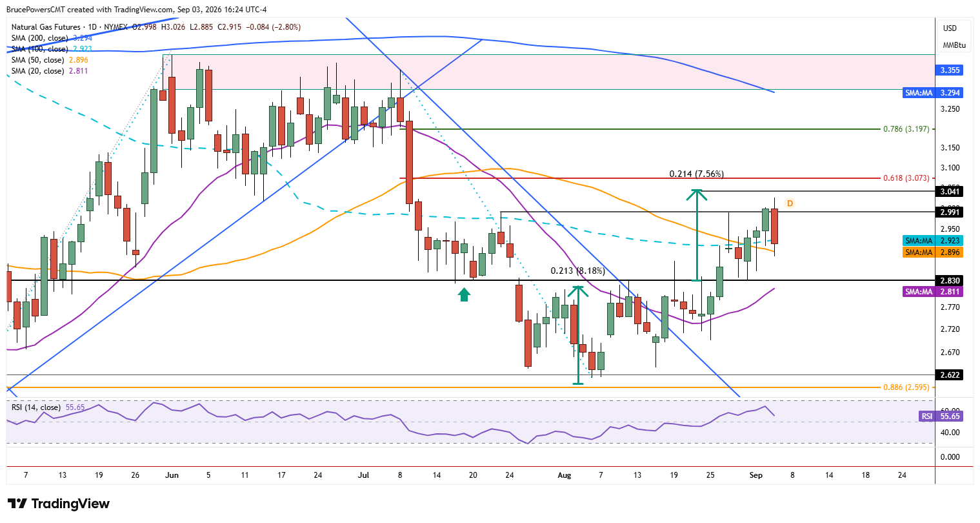This screenshot has width=980, height=523.
Task: Click the MMBtu unit label on price axis
Action: 954,45
